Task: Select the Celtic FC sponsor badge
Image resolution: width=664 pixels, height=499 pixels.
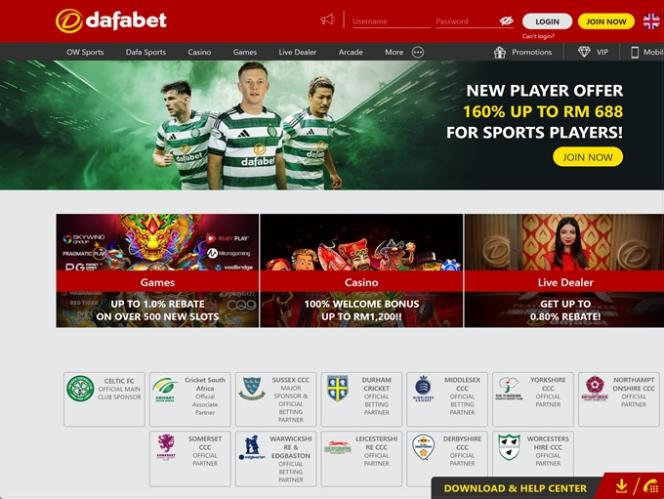Action: pyautogui.click(x=104, y=399)
